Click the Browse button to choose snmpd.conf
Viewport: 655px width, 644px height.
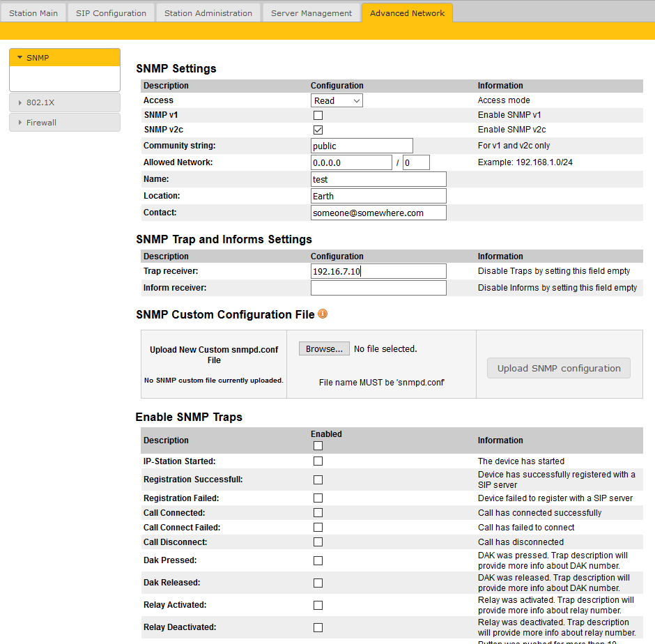[323, 348]
